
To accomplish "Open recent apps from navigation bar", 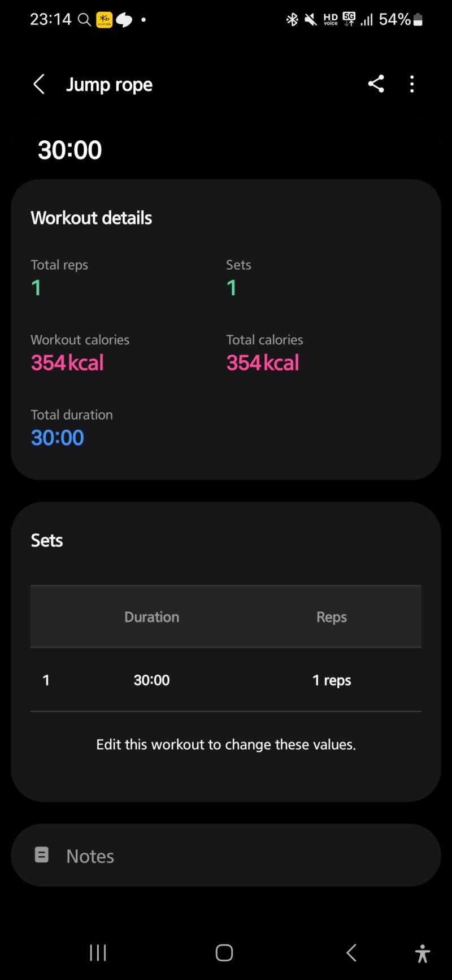I will coord(98,953).
